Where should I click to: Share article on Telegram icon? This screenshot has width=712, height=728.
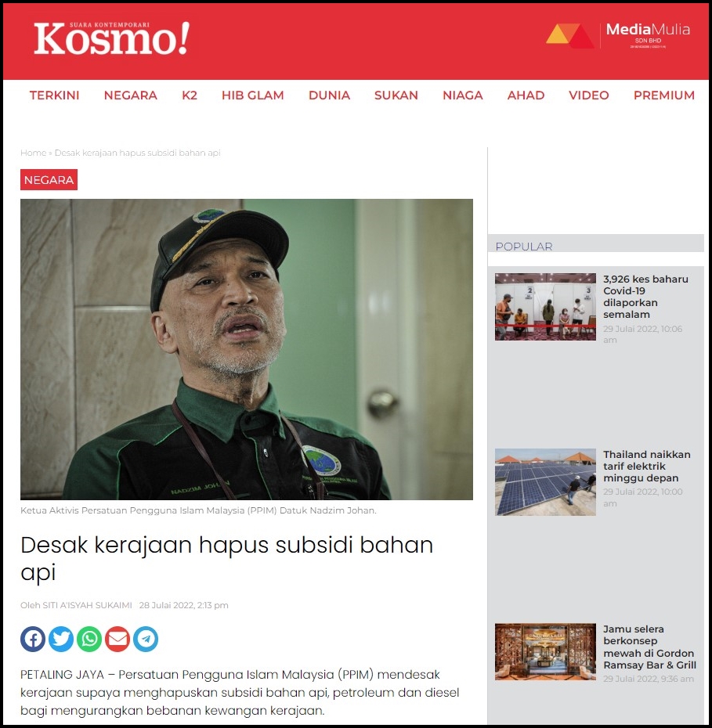(146, 639)
